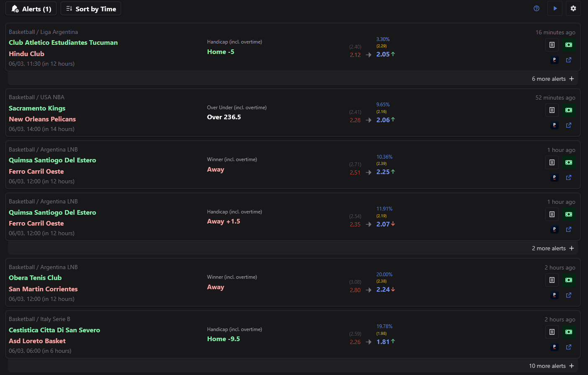
Task: Open the Sort by Time menu
Action: (91, 9)
